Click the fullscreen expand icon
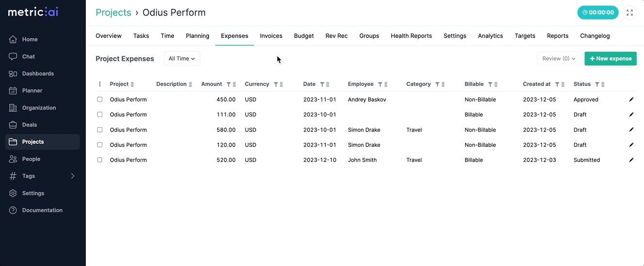644x266 pixels. click(629, 13)
